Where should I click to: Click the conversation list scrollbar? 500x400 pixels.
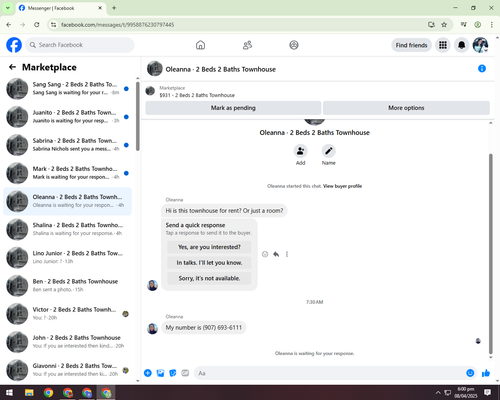tap(138, 117)
